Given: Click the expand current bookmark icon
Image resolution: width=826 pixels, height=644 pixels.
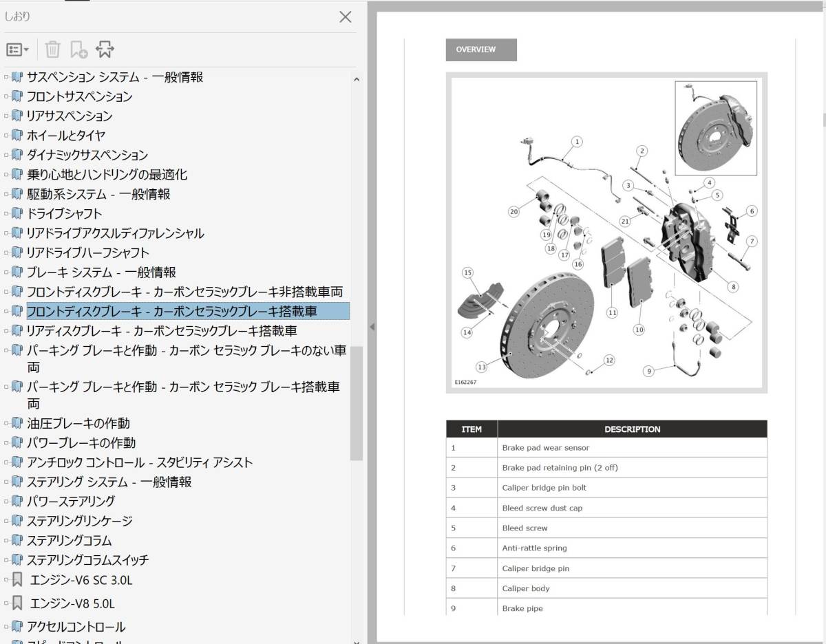Looking at the screenshot, I should [x=104, y=49].
